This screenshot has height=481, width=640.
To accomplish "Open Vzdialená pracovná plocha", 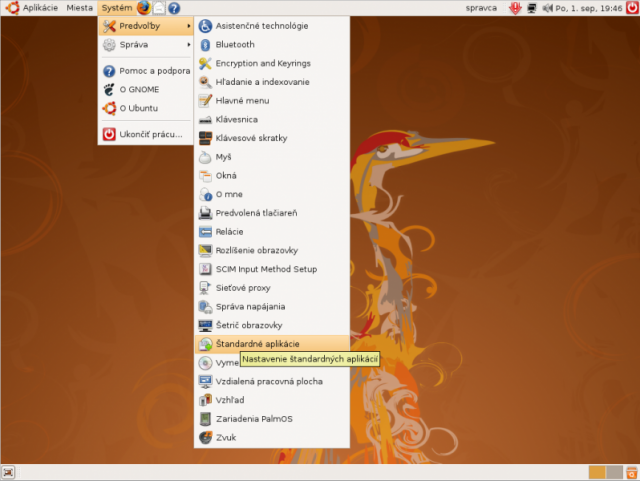I will (x=272, y=381).
